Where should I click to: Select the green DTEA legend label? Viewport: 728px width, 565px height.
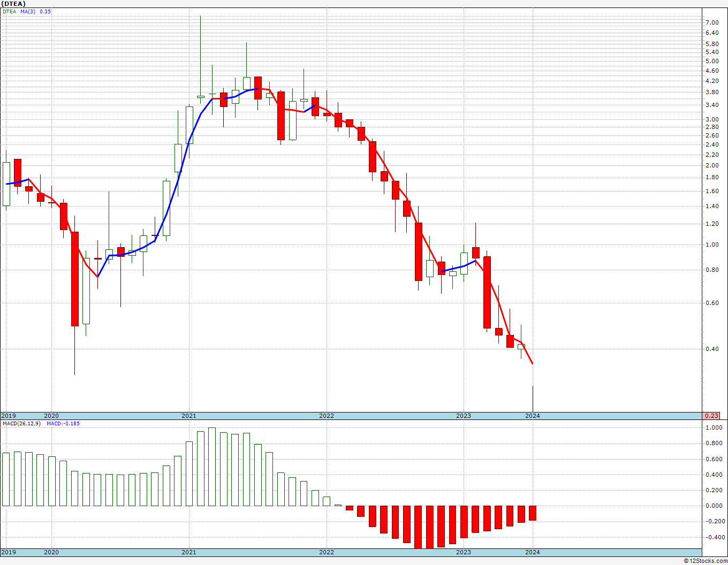click(x=10, y=11)
